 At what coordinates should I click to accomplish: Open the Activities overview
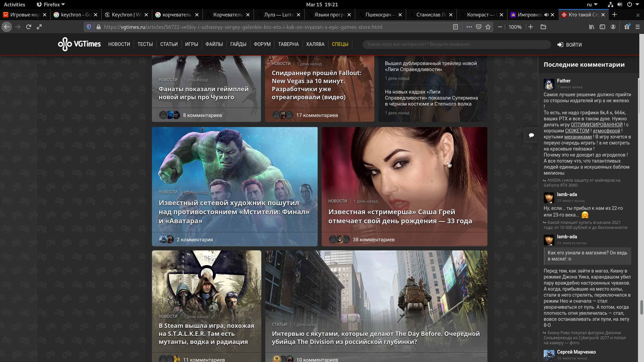point(14,4)
